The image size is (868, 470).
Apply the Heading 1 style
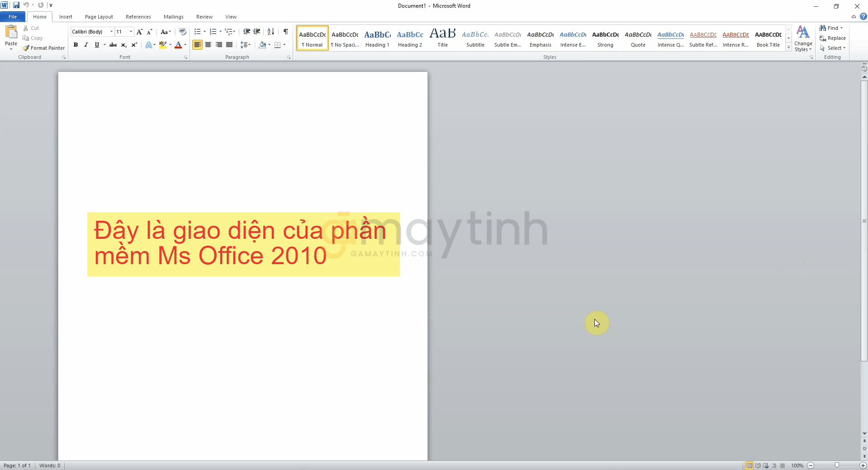377,38
